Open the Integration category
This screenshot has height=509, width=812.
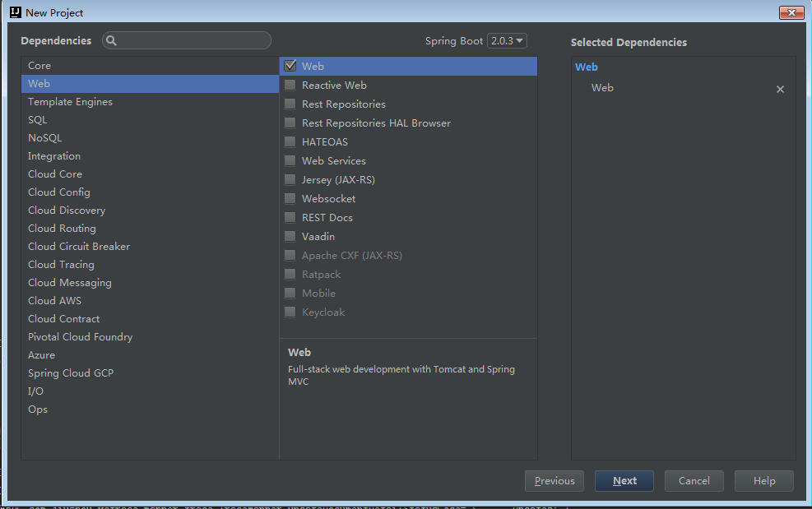click(151, 156)
